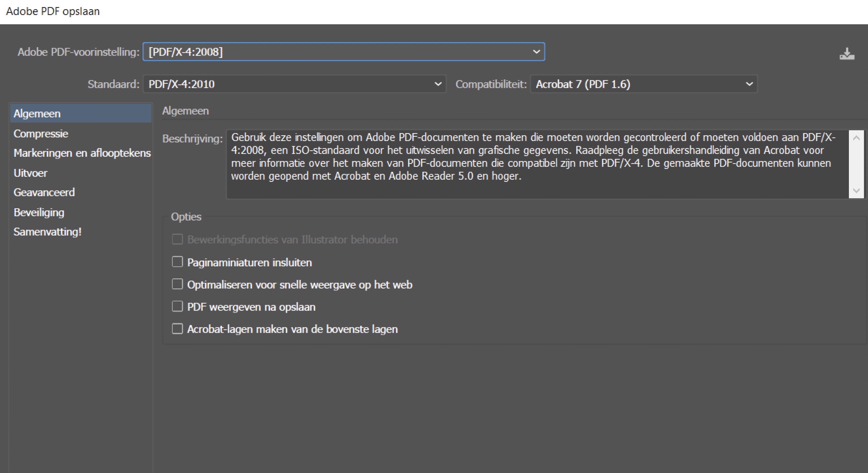868x473 pixels.
Task: Click the description scrollbar up arrow
Action: tap(856, 138)
